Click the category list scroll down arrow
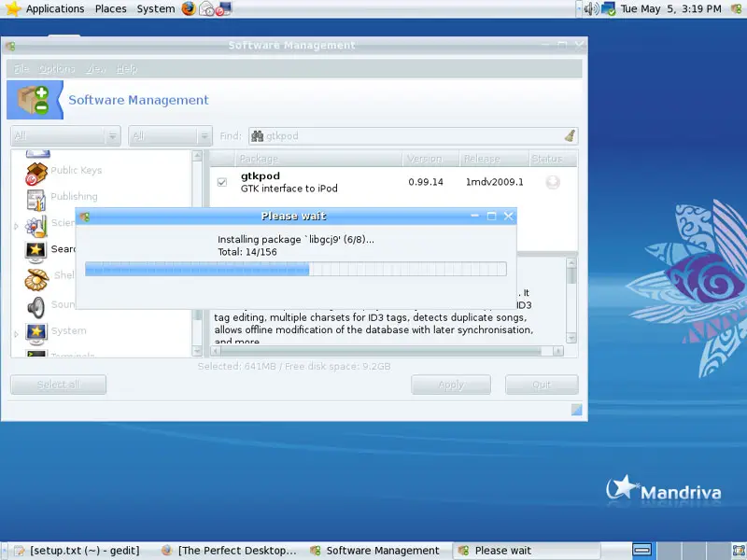Screen dimensions: 747x560 pos(197,351)
